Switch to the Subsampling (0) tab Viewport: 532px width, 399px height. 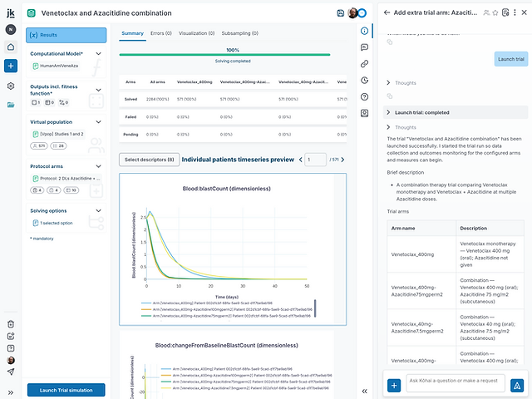coord(240,33)
